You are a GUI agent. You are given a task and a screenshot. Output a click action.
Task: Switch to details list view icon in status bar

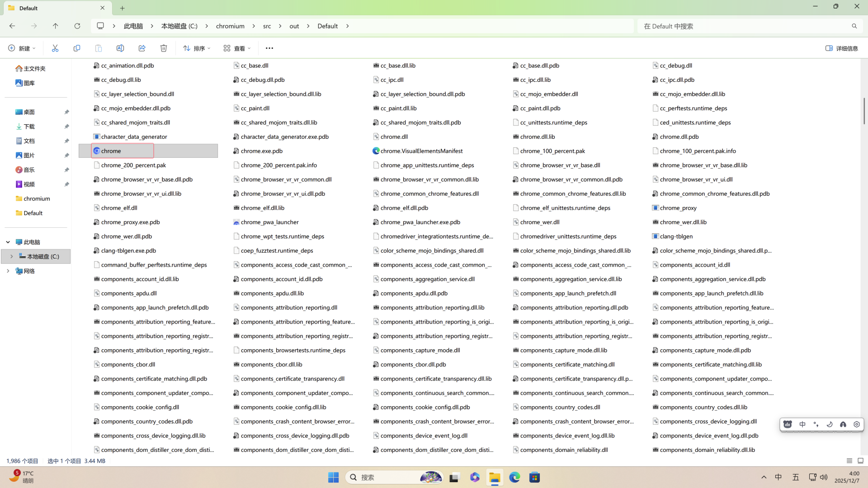coord(849,461)
